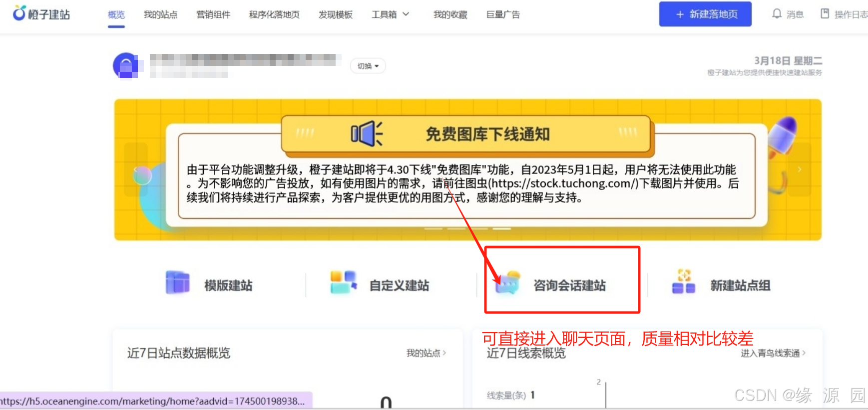Open 营销组件 menu item
The height and width of the screenshot is (410, 868).
click(213, 14)
